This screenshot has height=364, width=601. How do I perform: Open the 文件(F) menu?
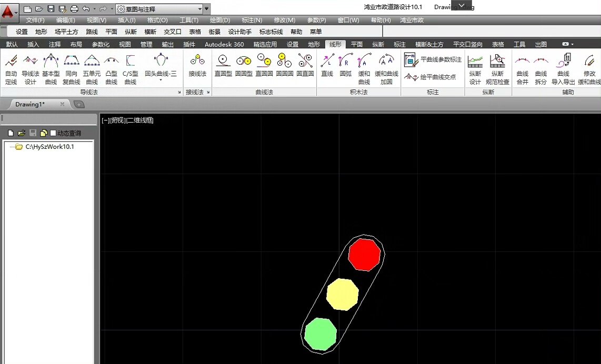click(35, 20)
